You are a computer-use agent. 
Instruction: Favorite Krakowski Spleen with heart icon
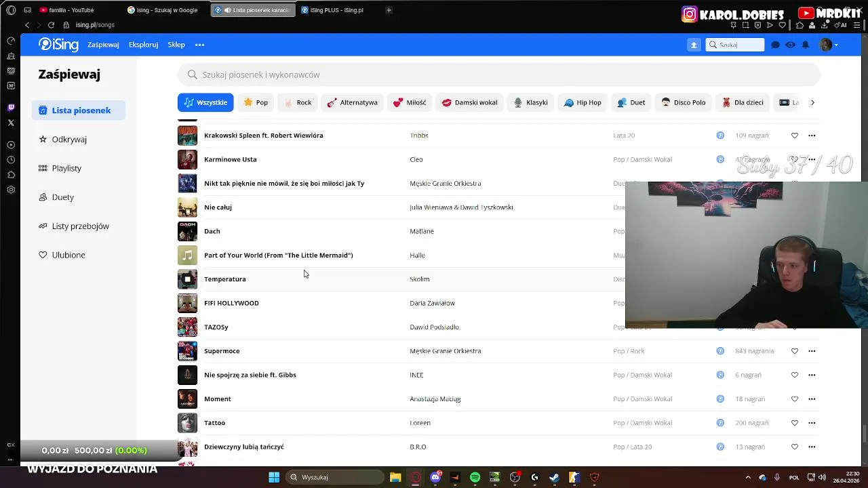click(795, 136)
